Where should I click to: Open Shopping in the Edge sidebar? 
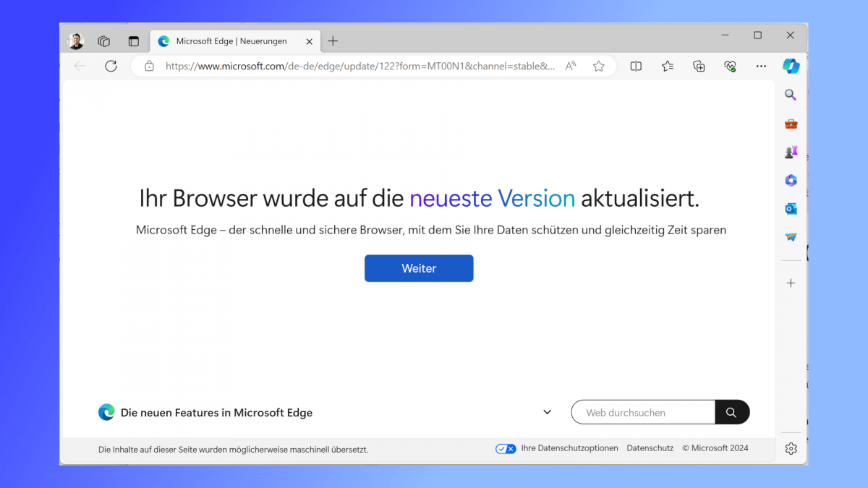(791, 123)
